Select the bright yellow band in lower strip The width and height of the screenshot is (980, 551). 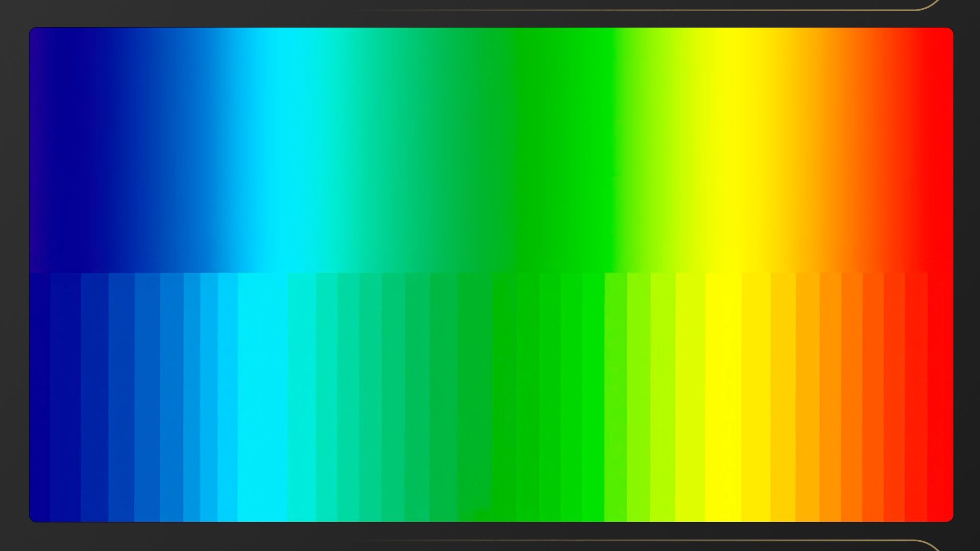click(x=723, y=398)
